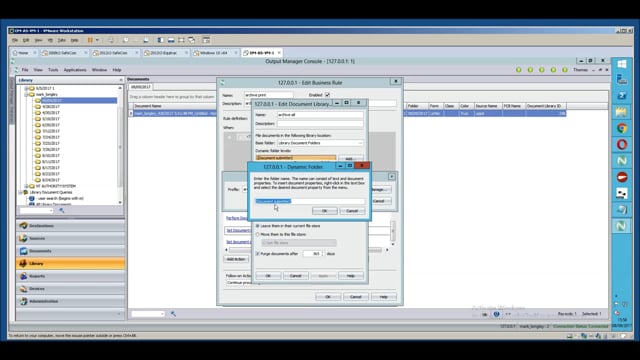Click Cancel at the bottom of Edit Business Rule
This screenshot has height=360, width=640.
[x=356, y=297]
